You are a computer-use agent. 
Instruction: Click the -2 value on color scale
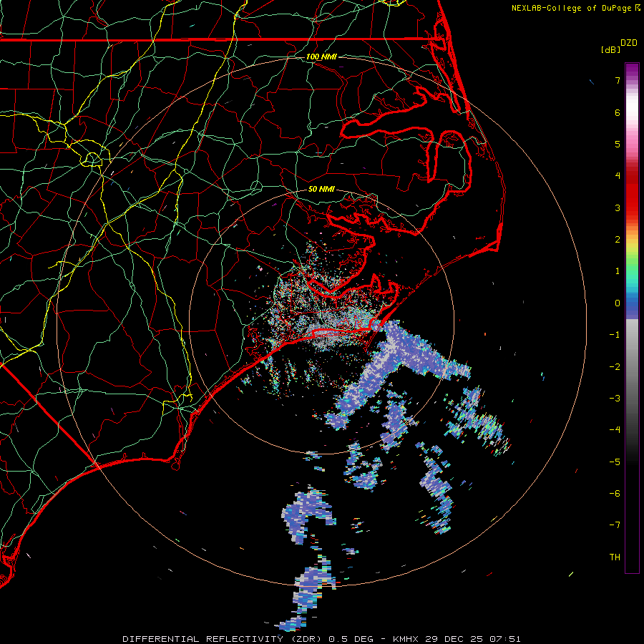(x=615, y=367)
